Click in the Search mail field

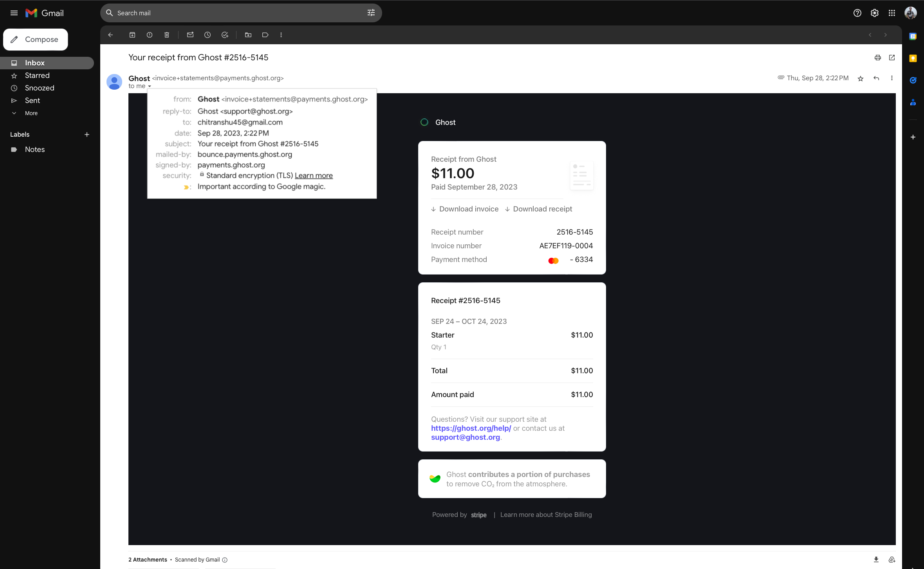[x=241, y=13]
